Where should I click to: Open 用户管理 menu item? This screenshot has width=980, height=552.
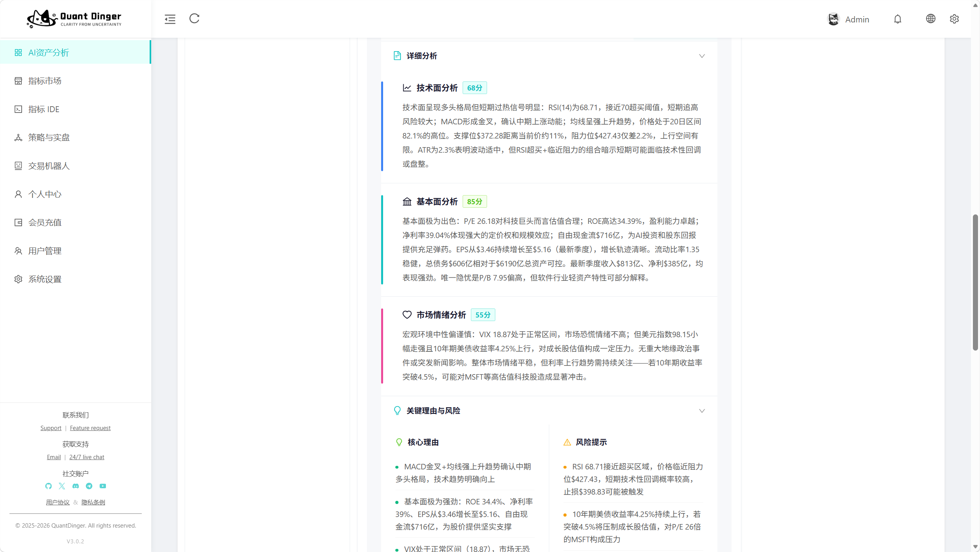click(x=76, y=251)
